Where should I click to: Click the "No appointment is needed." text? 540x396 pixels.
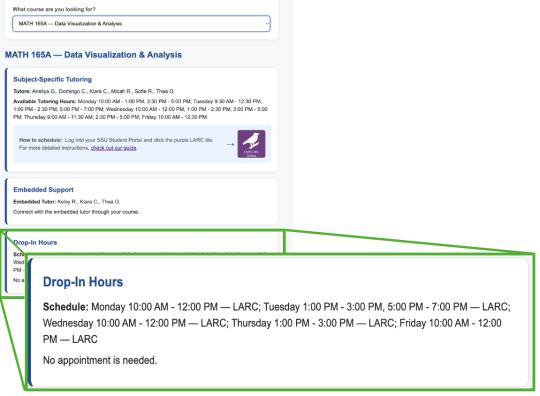100,360
